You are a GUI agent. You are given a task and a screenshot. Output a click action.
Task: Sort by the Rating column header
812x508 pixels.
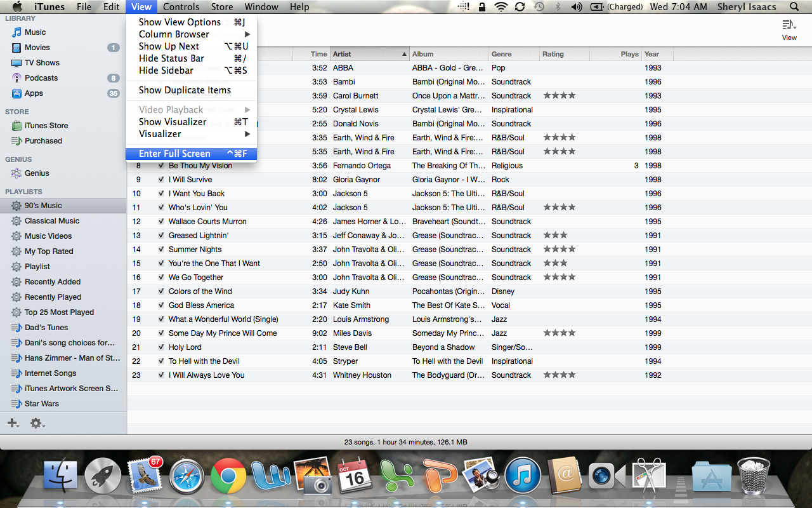point(564,55)
